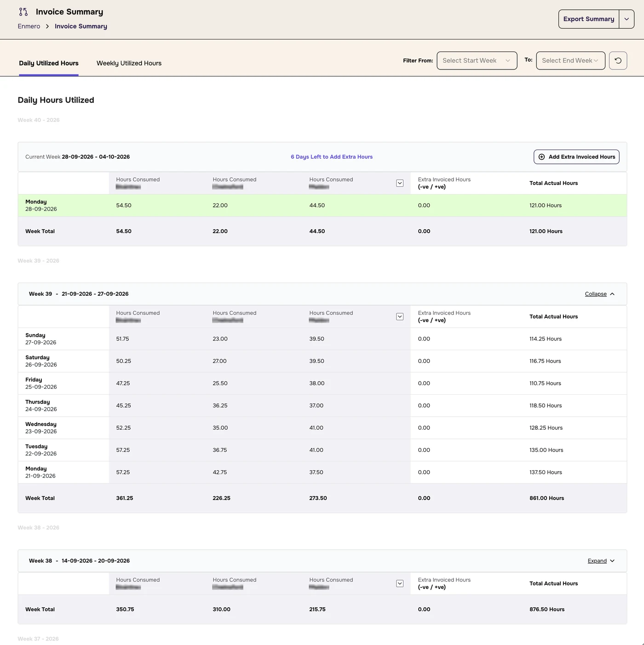Click the 310.00 week total value
The width and height of the screenshot is (644, 645).
(222, 610)
